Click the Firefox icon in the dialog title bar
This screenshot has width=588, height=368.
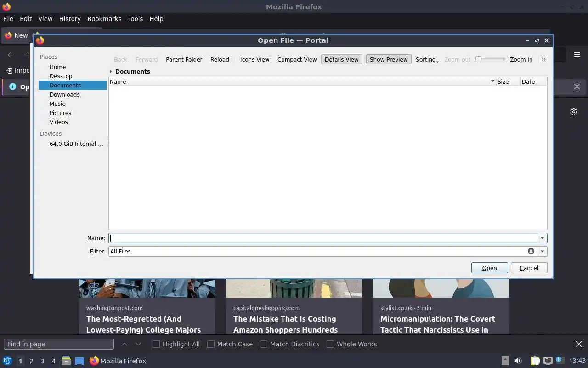(40, 40)
